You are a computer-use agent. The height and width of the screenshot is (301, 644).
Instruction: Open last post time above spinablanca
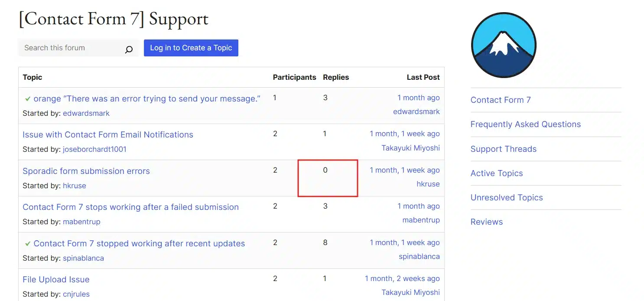point(405,242)
